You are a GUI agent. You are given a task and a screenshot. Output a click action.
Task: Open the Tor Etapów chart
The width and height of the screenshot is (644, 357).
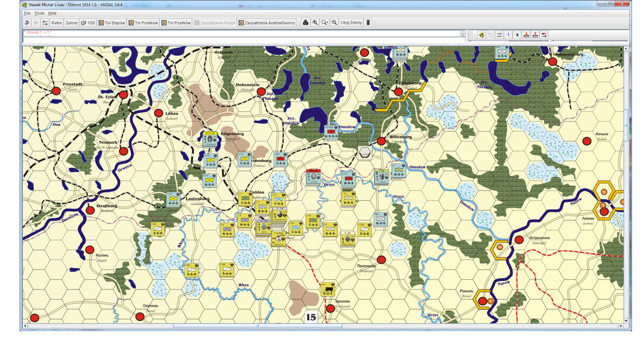click(x=112, y=23)
